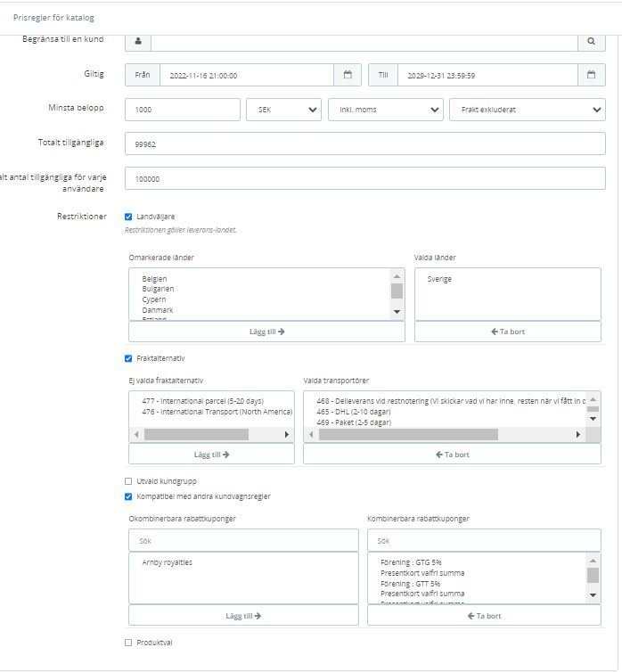Uncheck the Fraktalternativ checkbox
Screen dimensions: 622x672
pos(128,358)
